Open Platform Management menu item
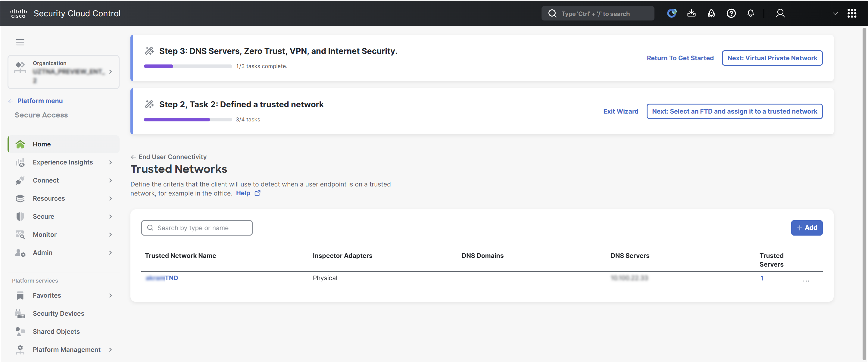The width and height of the screenshot is (868, 363). 64,349
